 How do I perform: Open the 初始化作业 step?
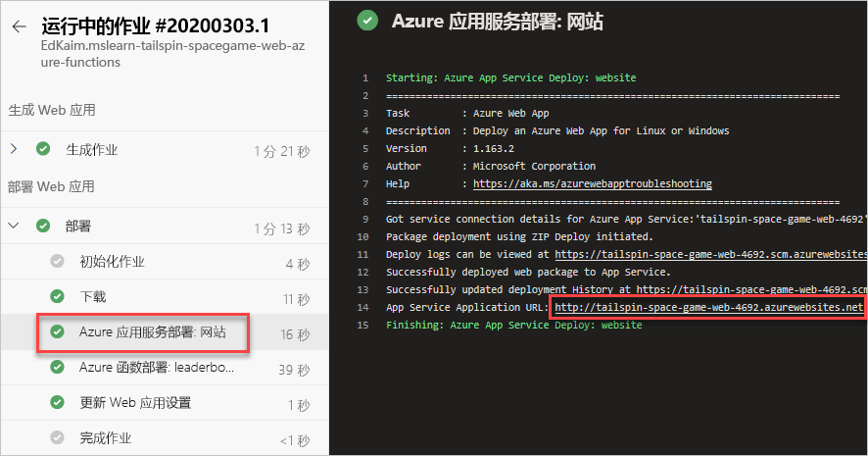[x=165, y=262]
